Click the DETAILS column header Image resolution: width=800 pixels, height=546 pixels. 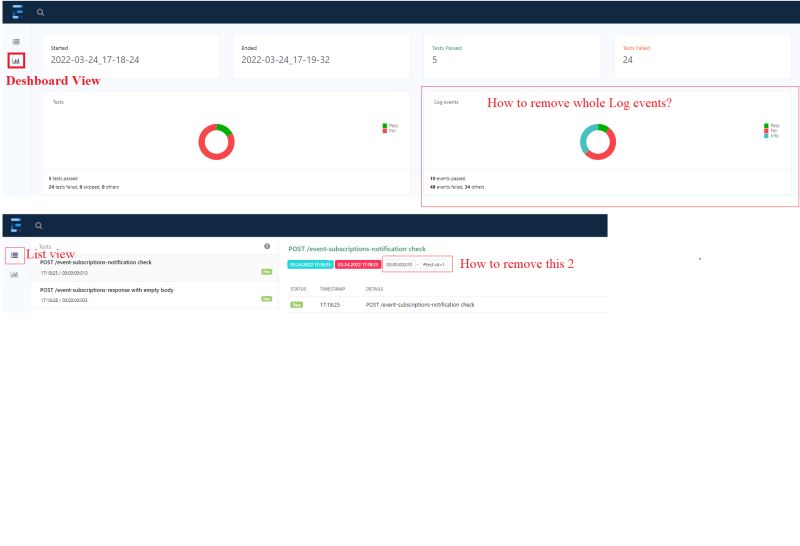pyautogui.click(x=374, y=289)
